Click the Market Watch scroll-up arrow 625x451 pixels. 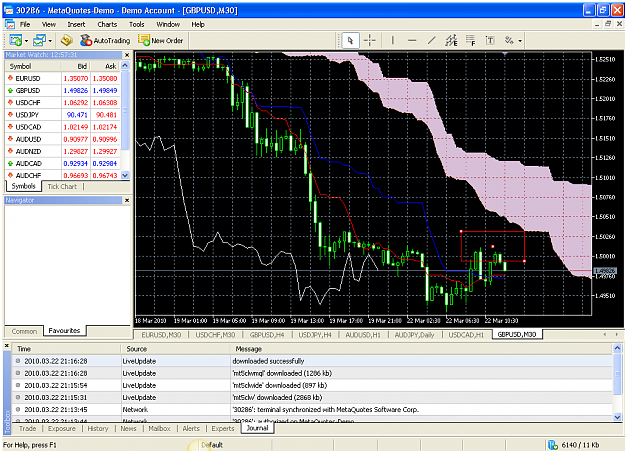point(125,65)
